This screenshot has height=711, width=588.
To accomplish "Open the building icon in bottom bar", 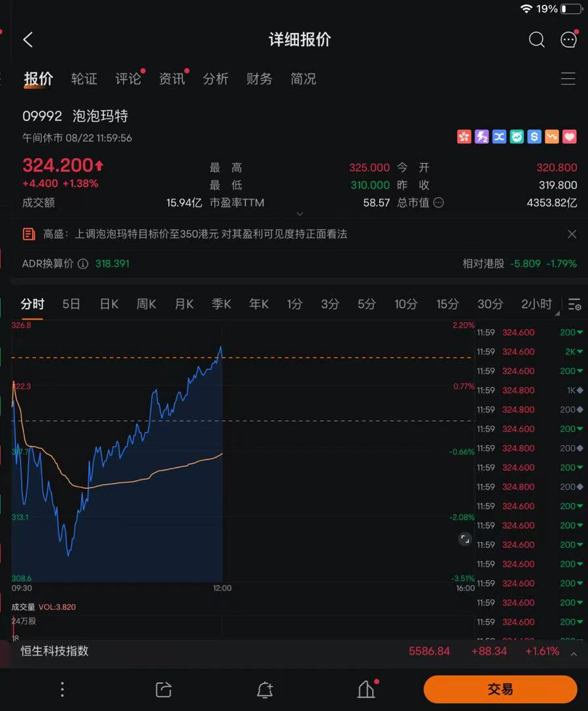I will click(366, 689).
